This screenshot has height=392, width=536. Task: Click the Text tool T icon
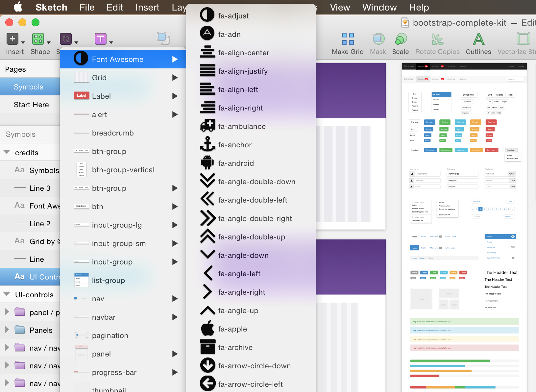click(x=101, y=39)
